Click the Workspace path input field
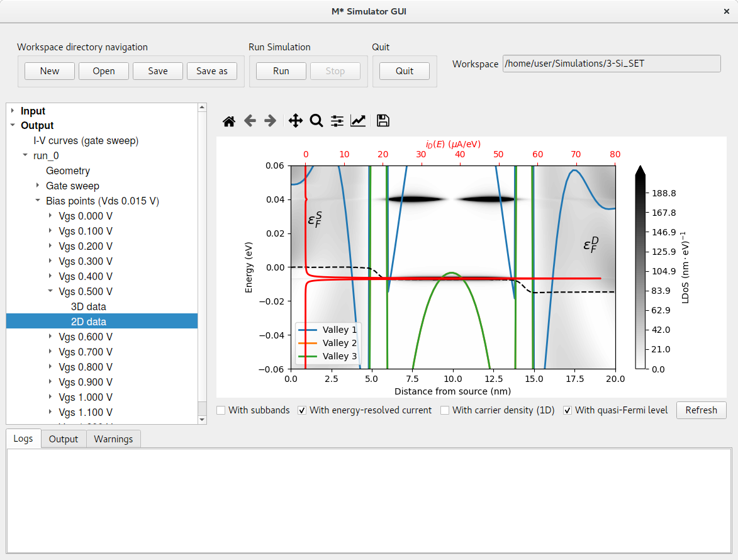Viewport: 738px width, 560px height. [611, 64]
